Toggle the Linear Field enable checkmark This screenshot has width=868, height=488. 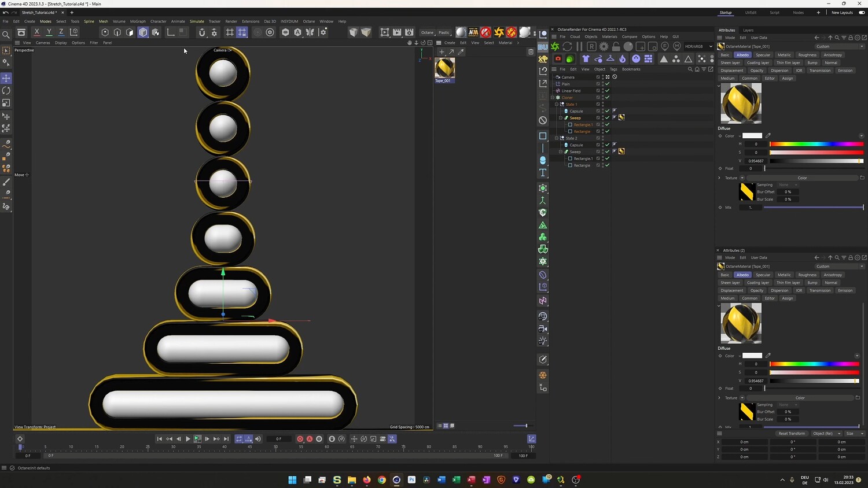pos(608,91)
